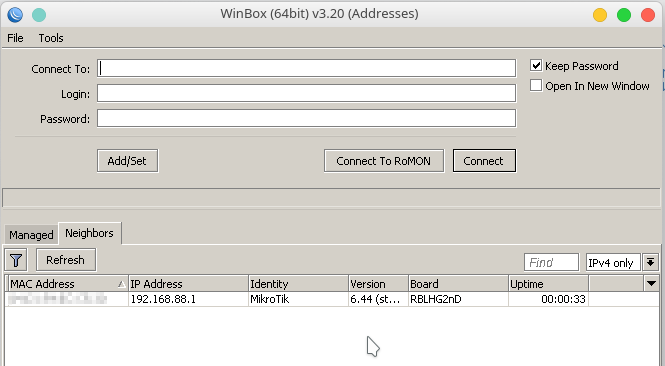The width and height of the screenshot is (665, 366).
Task: Sort by IP Address column header
Action: (x=188, y=284)
